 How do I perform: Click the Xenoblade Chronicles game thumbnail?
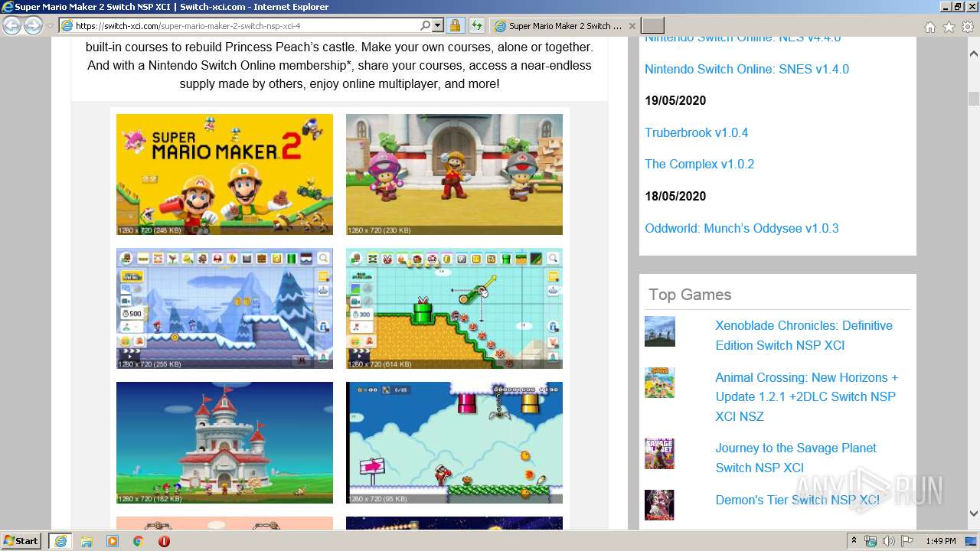pyautogui.click(x=659, y=331)
